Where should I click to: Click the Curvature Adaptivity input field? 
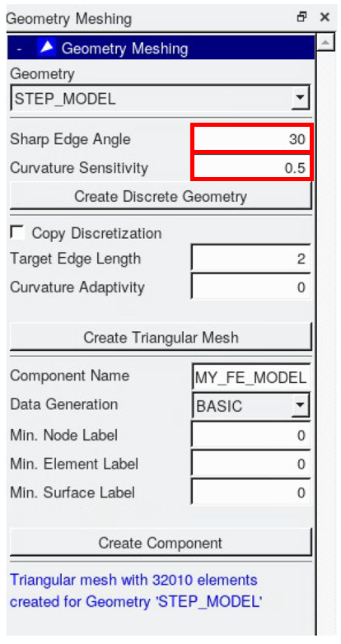pos(250,287)
